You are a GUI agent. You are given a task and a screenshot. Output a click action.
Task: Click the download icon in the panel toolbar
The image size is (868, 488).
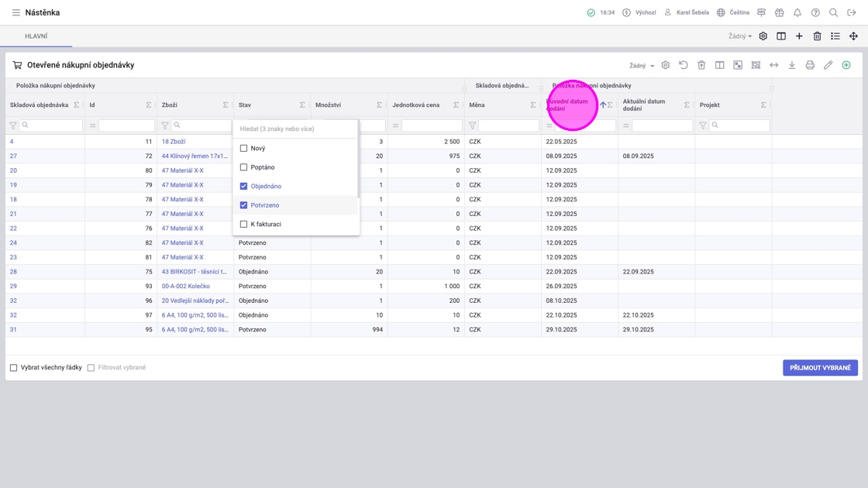[791, 65]
